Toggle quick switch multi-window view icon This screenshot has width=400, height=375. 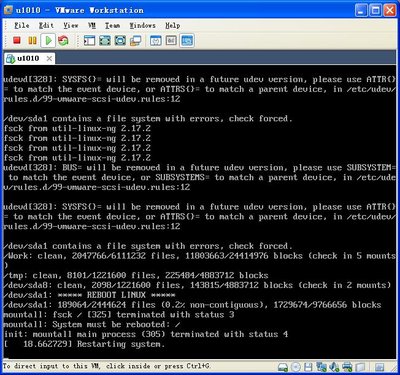point(135,41)
